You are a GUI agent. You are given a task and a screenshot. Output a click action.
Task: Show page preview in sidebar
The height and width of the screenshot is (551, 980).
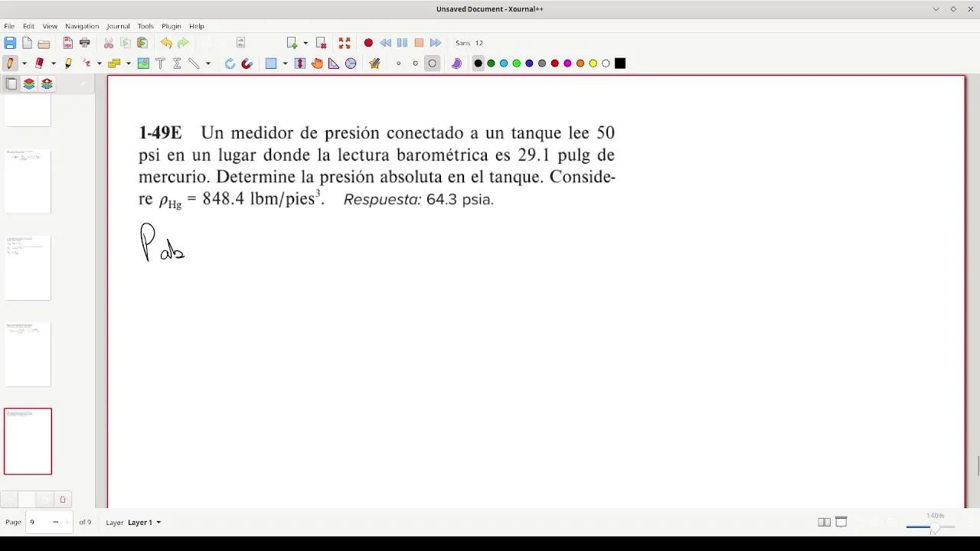pyautogui.click(x=11, y=84)
